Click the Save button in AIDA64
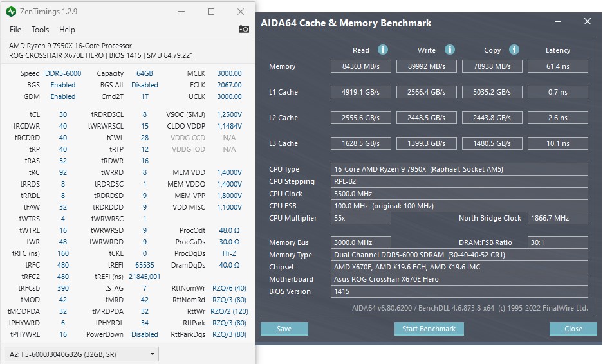Viewport: 603px width, 364px height. click(x=284, y=329)
